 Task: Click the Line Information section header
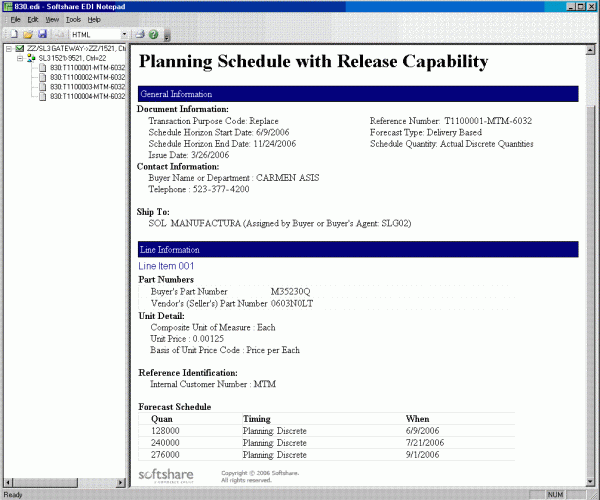coord(358,250)
